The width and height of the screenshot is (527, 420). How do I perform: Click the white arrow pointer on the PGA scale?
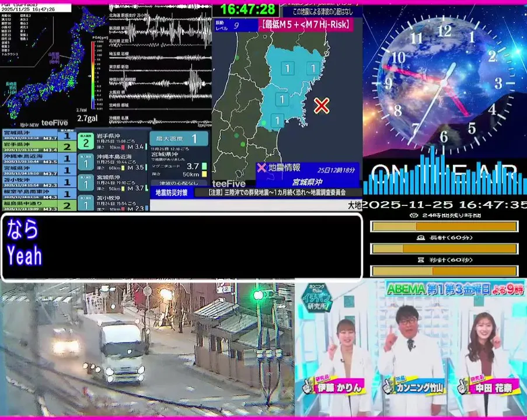pos(89,76)
